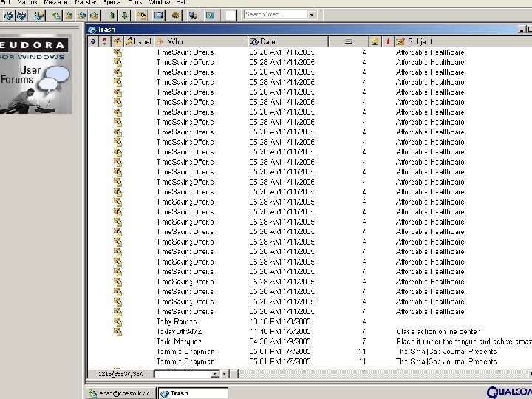Select the Todd Marquez message
Screen dimensions: 532x399
click(x=310, y=341)
